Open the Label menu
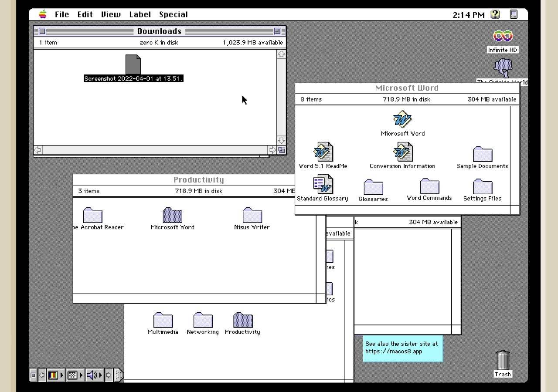The height and width of the screenshot is (392, 558). tap(140, 14)
